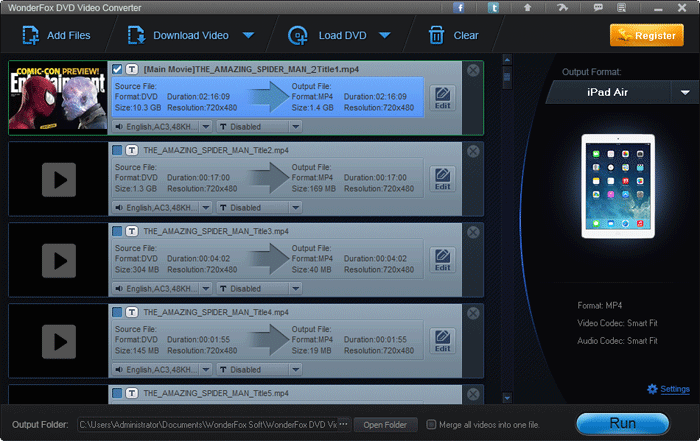Click the upgrade arrow icon in title bar
This screenshot has width=700, height=441.
tap(527, 8)
